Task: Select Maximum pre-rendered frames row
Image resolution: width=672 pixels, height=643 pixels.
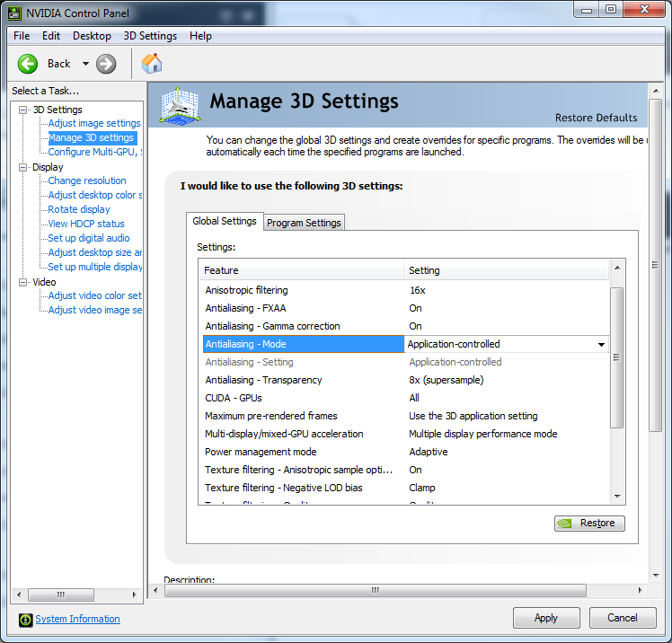Action: (x=405, y=417)
